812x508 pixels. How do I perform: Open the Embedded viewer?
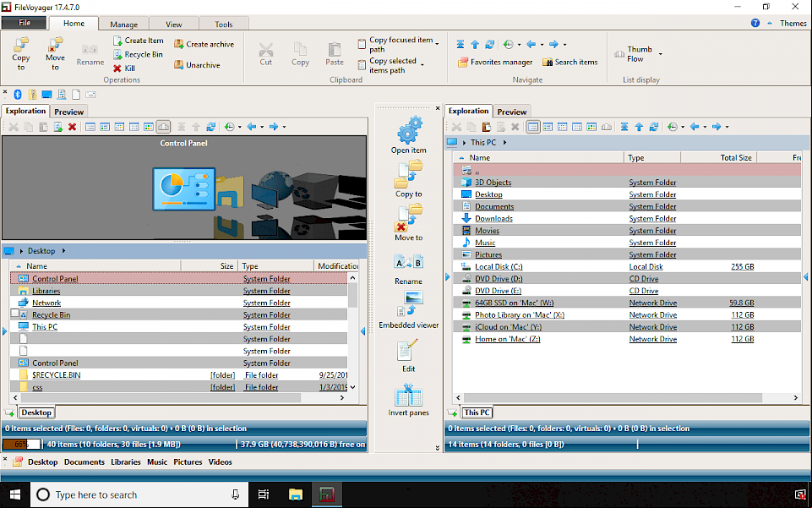(409, 309)
